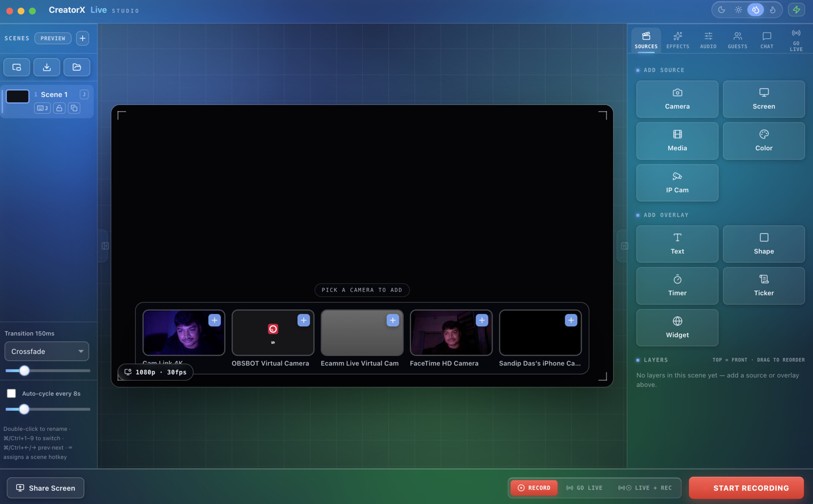Add a Ticker overlay
Image resolution: width=813 pixels, height=504 pixels.
coord(763,286)
